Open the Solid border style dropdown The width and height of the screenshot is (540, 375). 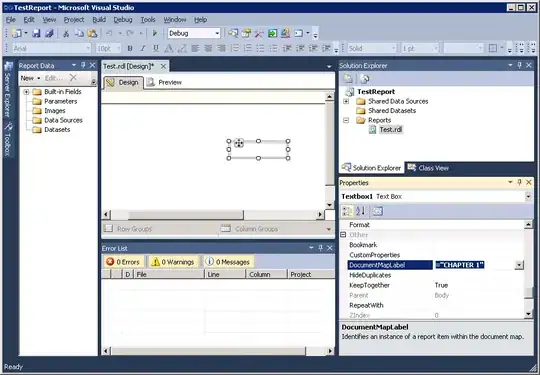point(394,49)
